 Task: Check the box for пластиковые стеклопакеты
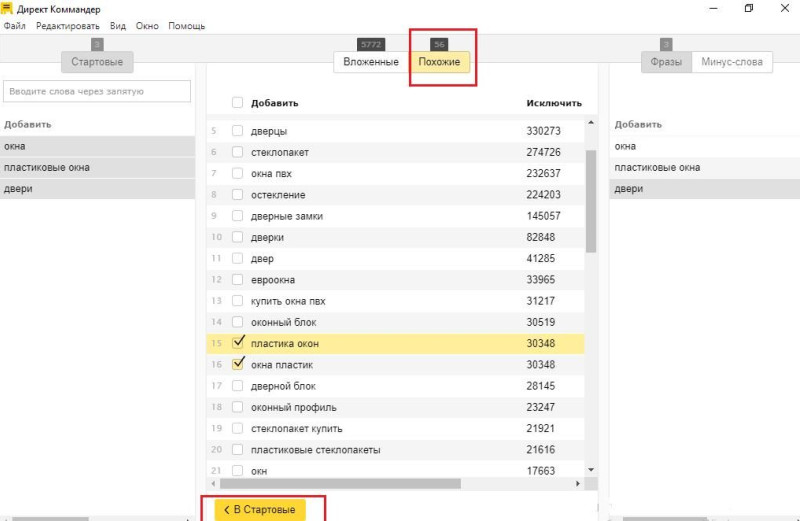point(237,450)
